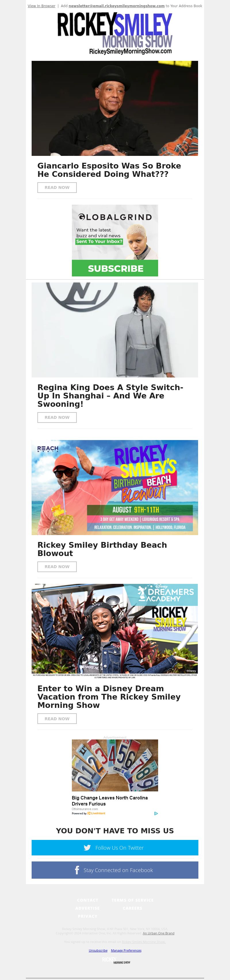The image size is (230, 980).
Task: Click the Facebook f icon
Action: point(77,870)
